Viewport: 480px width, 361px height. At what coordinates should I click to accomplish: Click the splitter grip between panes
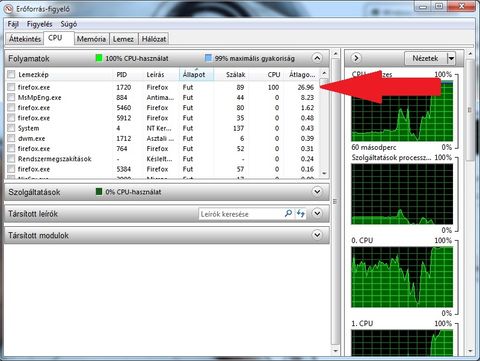pyautogui.click(x=335, y=201)
